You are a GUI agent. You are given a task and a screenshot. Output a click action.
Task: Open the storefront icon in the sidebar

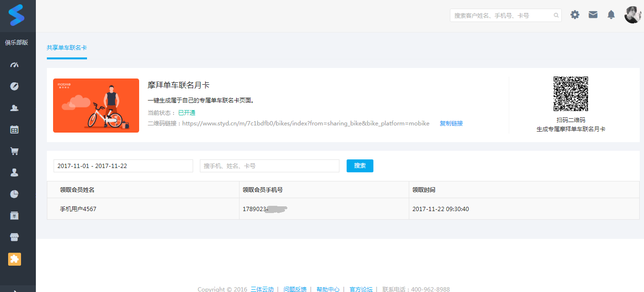pyautogui.click(x=14, y=237)
